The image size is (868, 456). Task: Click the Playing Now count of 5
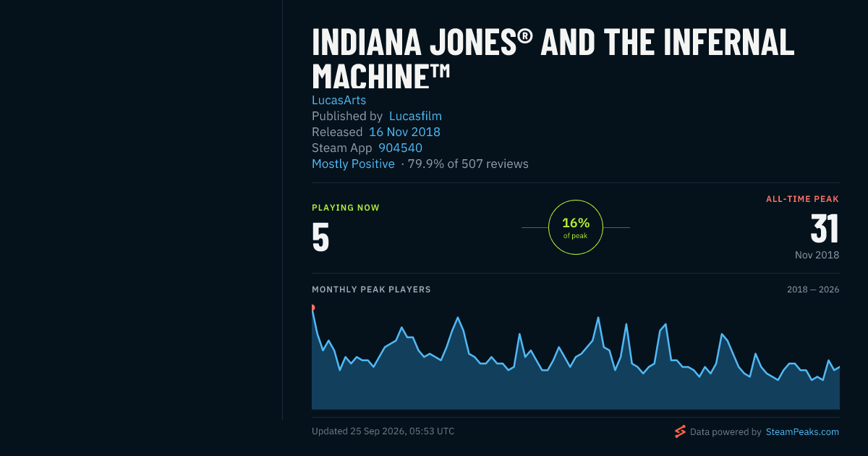point(320,237)
